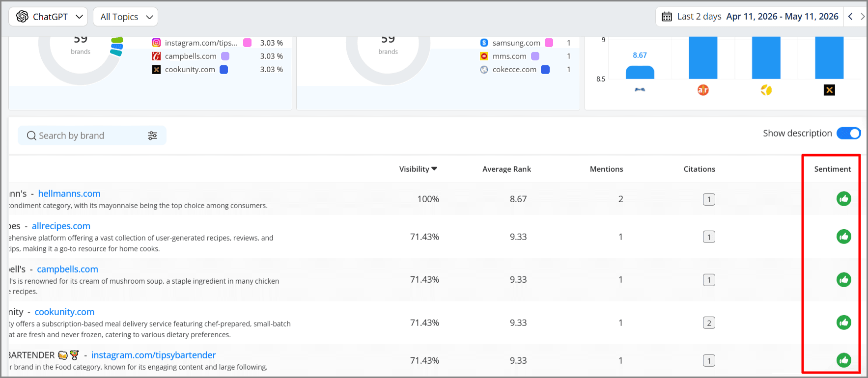The image size is (868, 378).
Task: Sort by the Sentiment column header
Action: click(832, 169)
